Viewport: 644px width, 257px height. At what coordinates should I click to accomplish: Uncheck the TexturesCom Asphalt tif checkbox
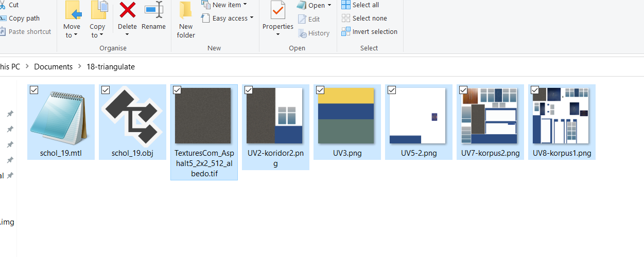coord(177,90)
